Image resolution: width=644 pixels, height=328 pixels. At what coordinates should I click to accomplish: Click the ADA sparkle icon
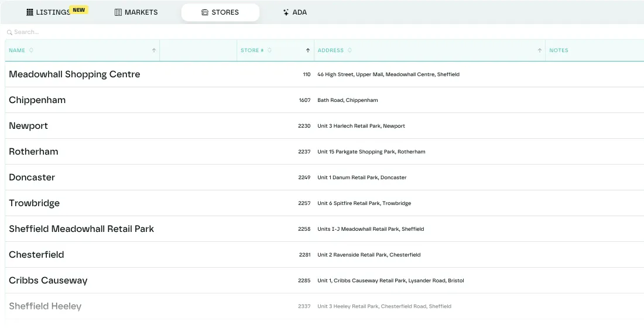[286, 12]
